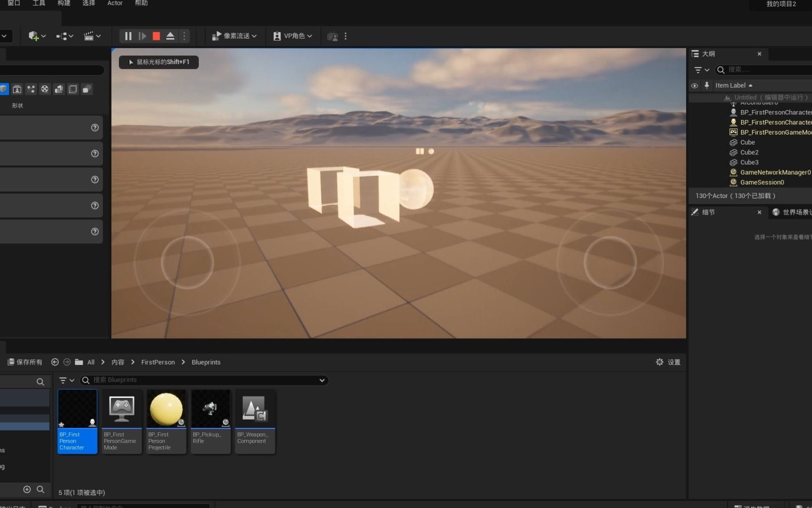
Task: Close the 细节 details tab
Action: 759,213
